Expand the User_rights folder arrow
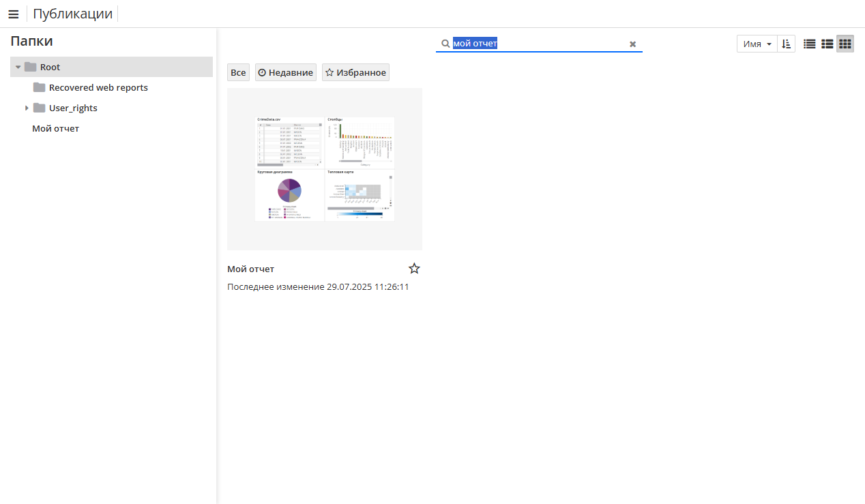Viewport: 865px width, 504px height. click(27, 108)
